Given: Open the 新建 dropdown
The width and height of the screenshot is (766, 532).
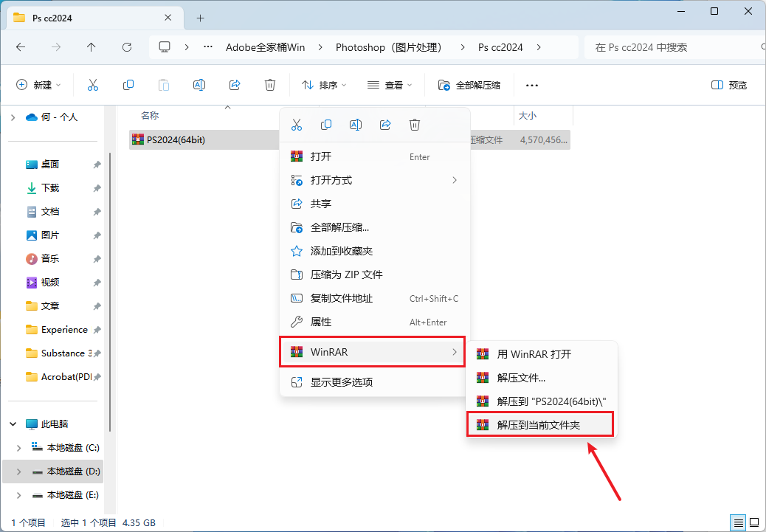Looking at the screenshot, I should [38, 85].
